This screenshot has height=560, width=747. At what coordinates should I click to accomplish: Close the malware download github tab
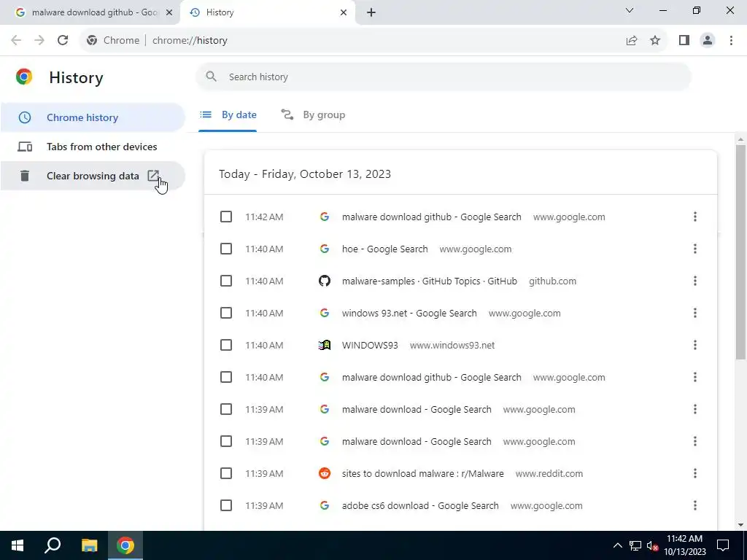[x=169, y=12]
